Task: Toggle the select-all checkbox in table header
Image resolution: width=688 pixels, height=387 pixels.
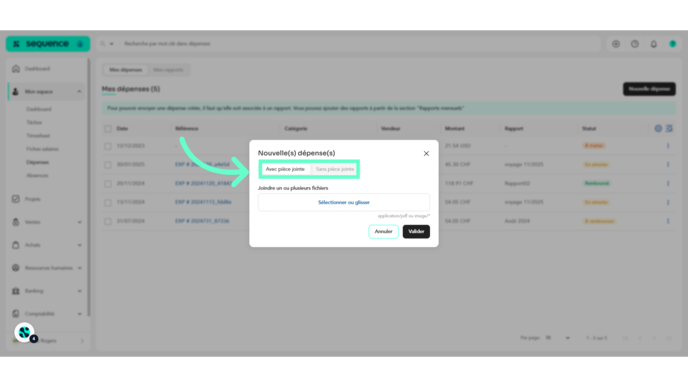Action: coord(108,129)
